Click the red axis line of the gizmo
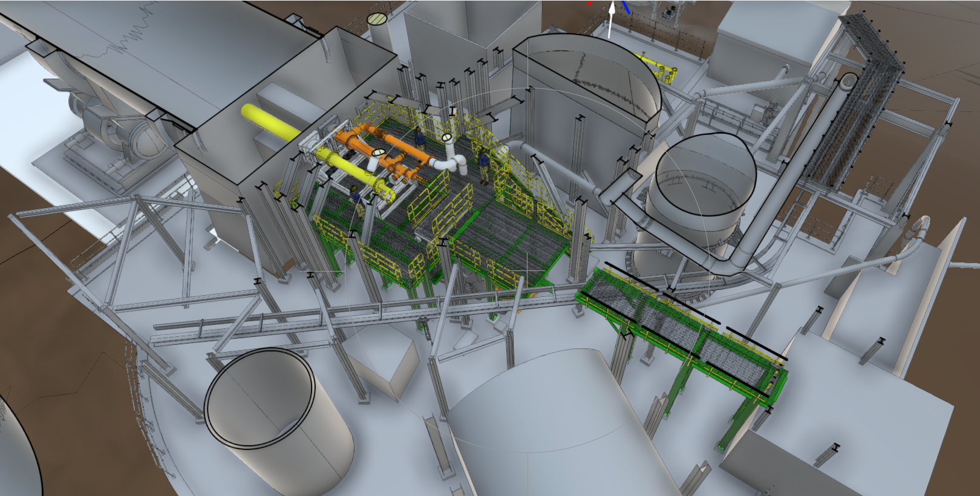 click(589, 2)
